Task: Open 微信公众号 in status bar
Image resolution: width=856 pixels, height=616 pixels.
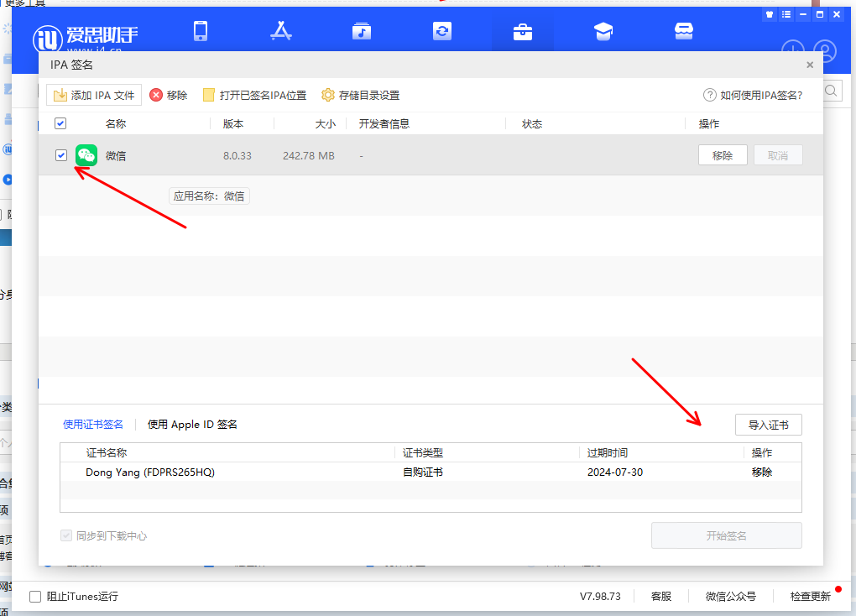Action: pos(731,597)
